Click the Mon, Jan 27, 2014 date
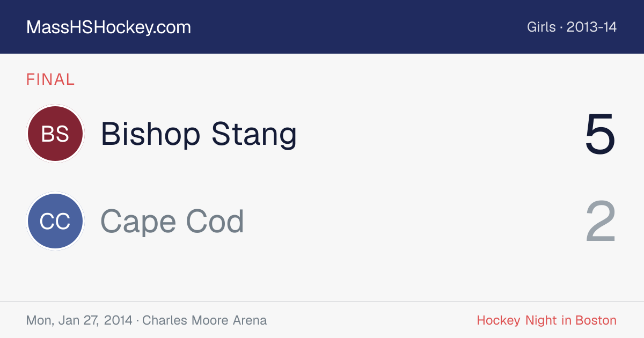Screen dimensions: 644x338 point(79,320)
